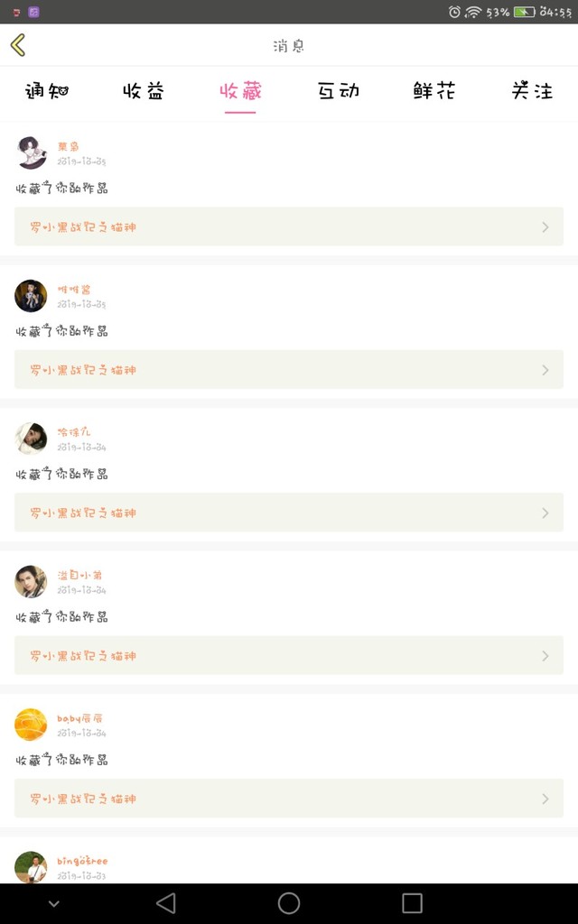Open the 通知 tab
Viewport: 578px width, 924px height.
coord(47,91)
